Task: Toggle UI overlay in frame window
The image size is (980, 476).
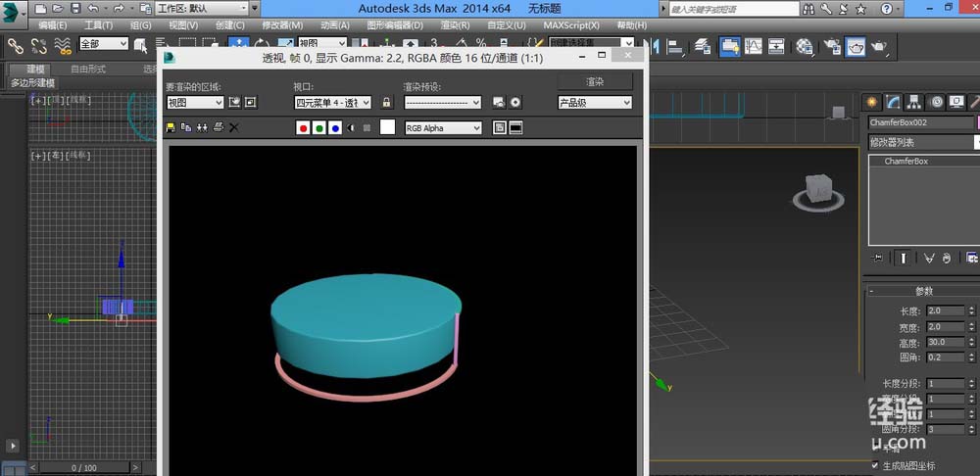Action: click(500, 127)
